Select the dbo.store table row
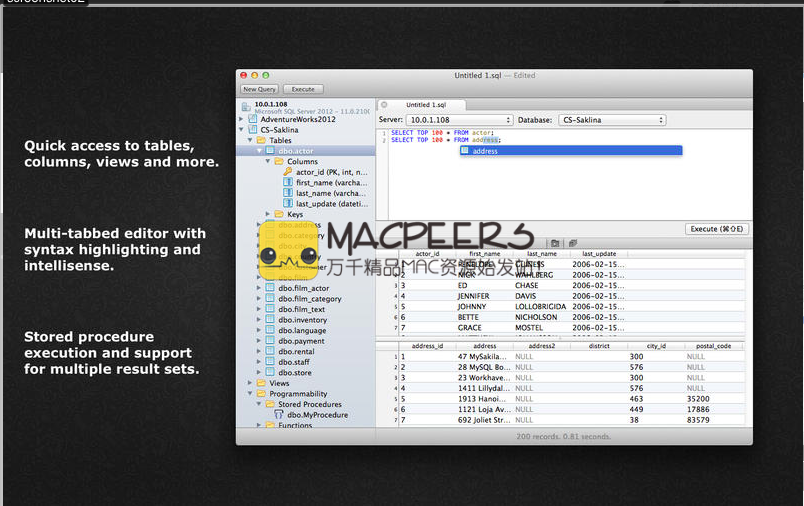Image resolution: width=804 pixels, height=506 pixels. point(306,373)
